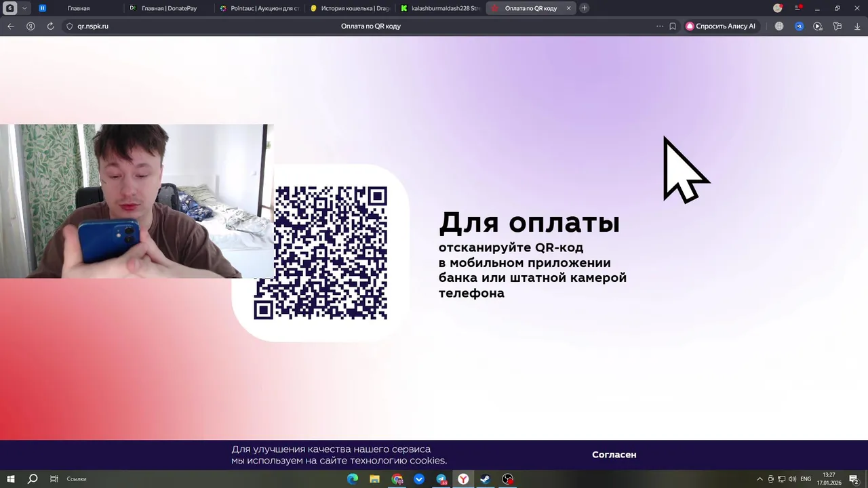Accept cookies with Согласен button
The height and width of the screenshot is (488, 868).
coord(614,455)
